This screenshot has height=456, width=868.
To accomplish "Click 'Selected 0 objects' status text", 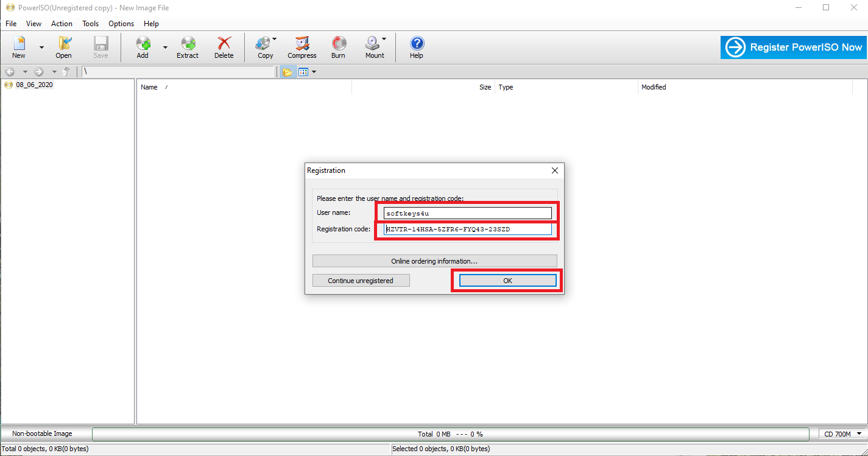I will (x=441, y=449).
